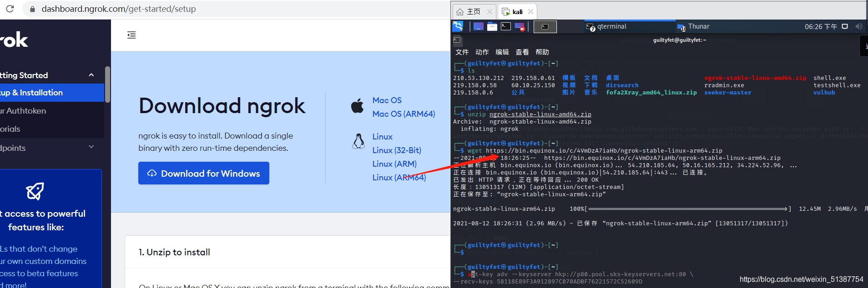Switch to the 主页 home tab
Image resolution: width=868 pixels, height=288 pixels.
pyautogui.click(x=474, y=12)
